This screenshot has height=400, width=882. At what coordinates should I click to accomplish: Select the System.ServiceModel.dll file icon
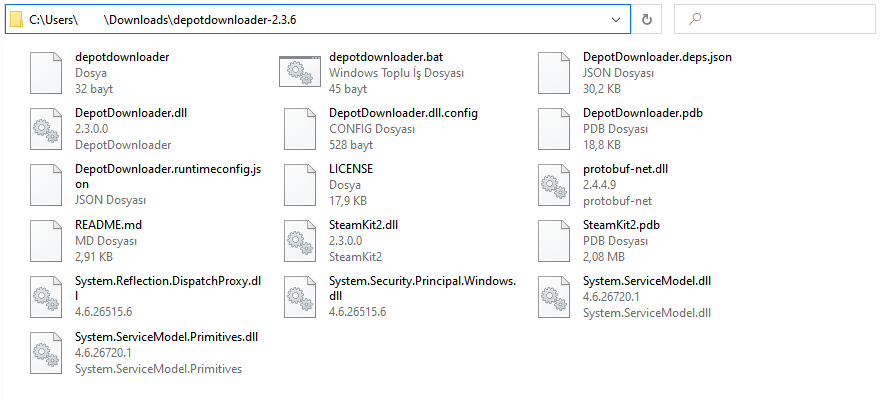point(554,296)
